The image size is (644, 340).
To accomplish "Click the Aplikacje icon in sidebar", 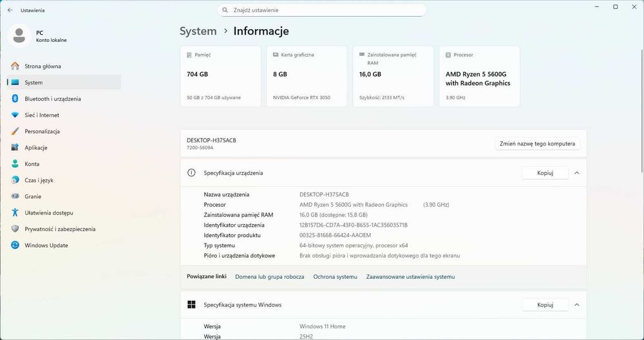I will [x=15, y=147].
